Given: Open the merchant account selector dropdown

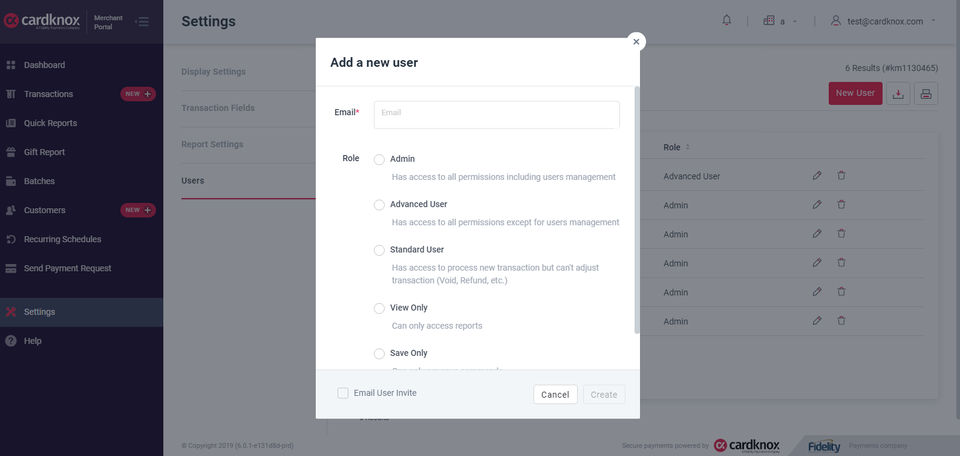Looking at the screenshot, I should pyautogui.click(x=780, y=21).
